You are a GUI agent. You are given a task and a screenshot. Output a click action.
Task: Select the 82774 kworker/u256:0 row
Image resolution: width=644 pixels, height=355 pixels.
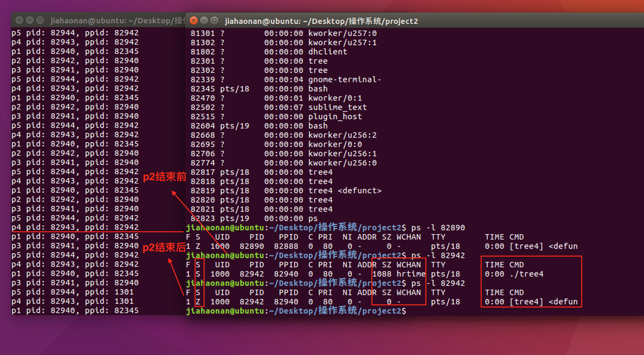[284, 163]
